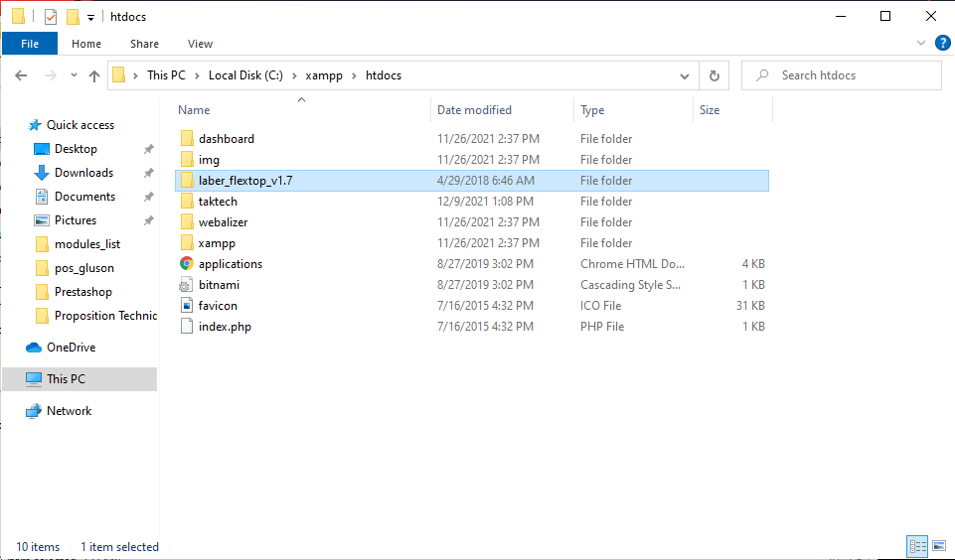Refresh the htdocs folder
Screen dimensions: 955x560
714,76
